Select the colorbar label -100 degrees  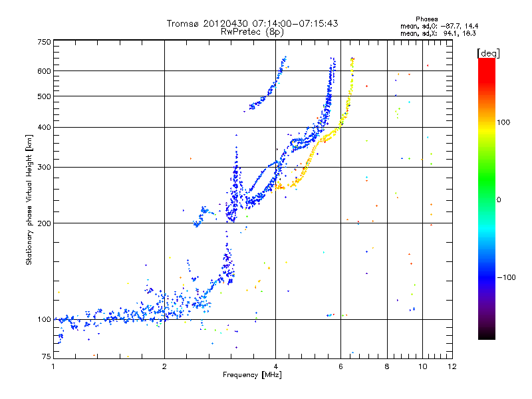point(506,277)
